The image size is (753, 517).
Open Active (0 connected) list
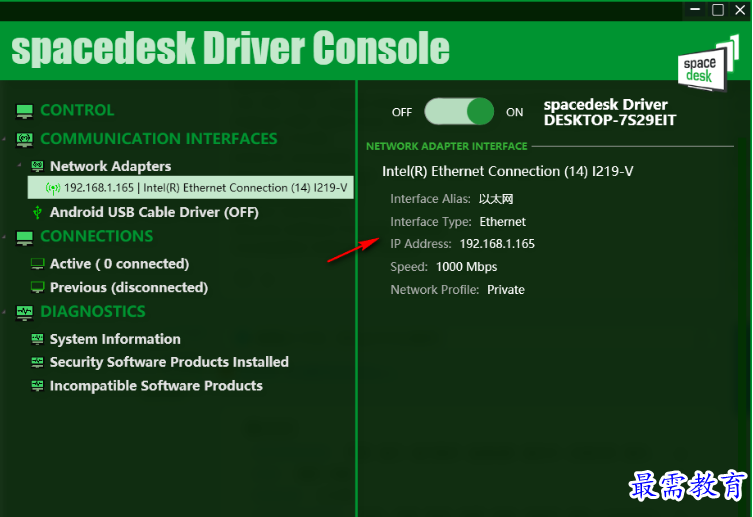click(120, 264)
